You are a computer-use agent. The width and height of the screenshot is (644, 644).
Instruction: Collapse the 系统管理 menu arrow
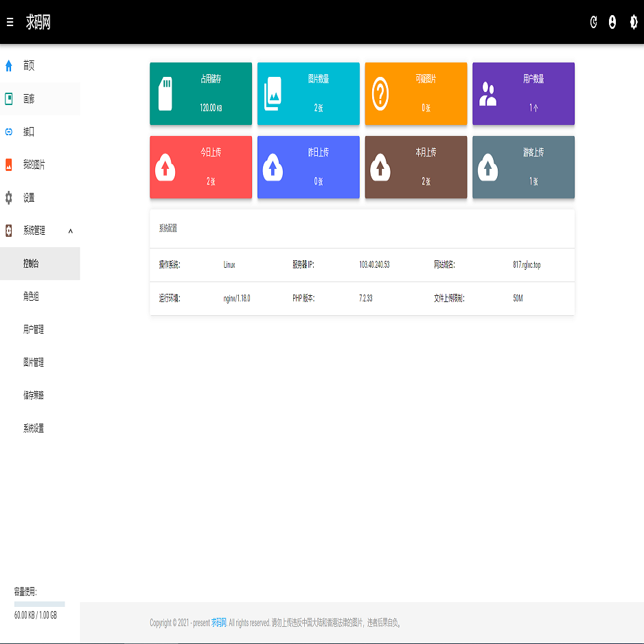[x=70, y=231]
